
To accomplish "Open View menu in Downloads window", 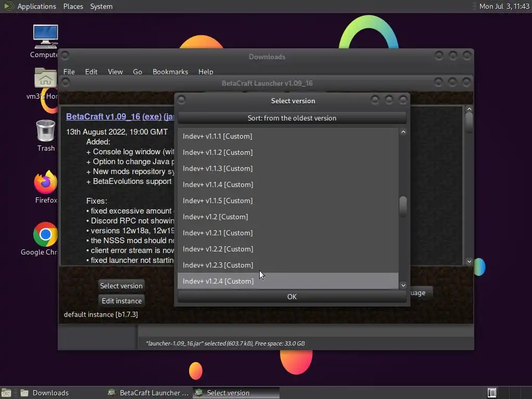I will (115, 72).
